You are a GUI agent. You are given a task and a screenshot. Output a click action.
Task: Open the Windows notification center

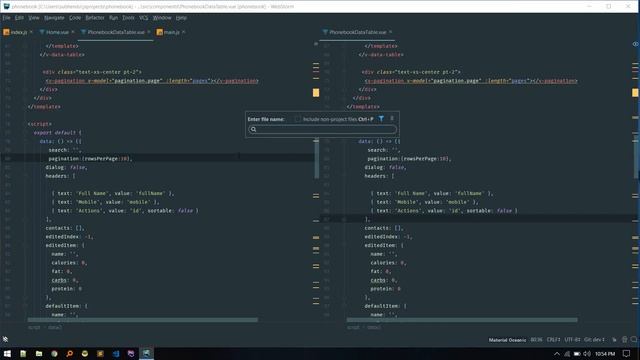(x=627, y=353)
